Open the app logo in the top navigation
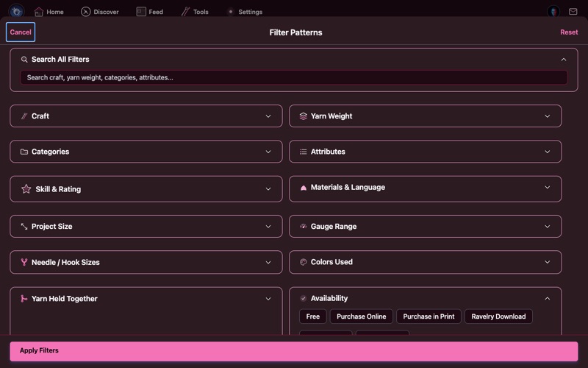Image resolution: width=588 pixels, height=368 pixels. pyautogui.click(x=16, y=12)
